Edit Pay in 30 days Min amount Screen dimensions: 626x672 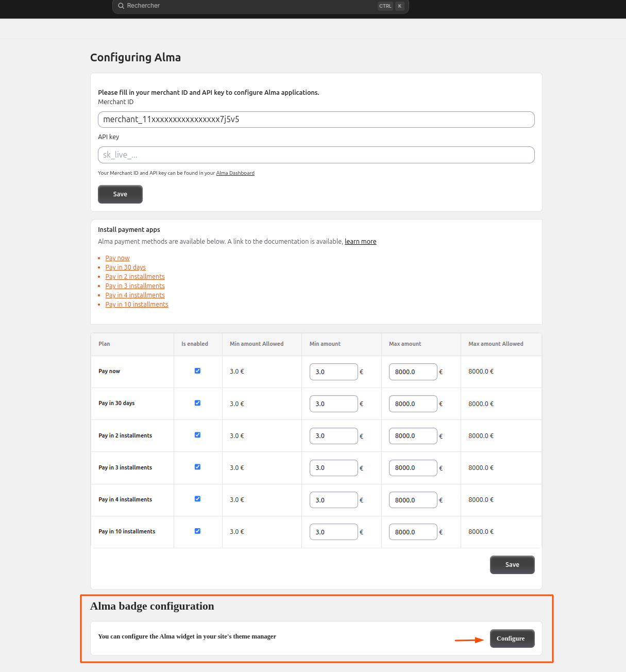pyautogui.click(x=333, y=404)
